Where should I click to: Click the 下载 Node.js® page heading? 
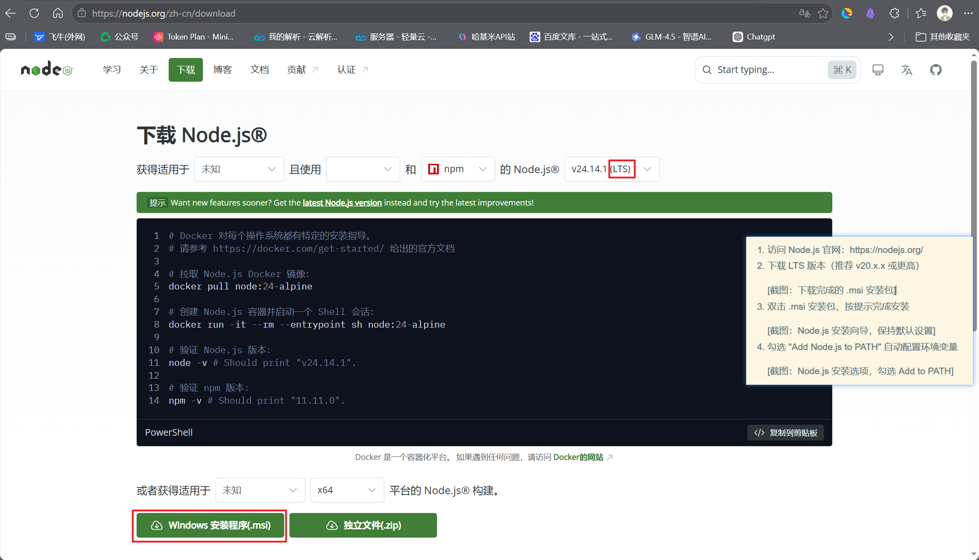pyautogui.click(x=202, y=135)
